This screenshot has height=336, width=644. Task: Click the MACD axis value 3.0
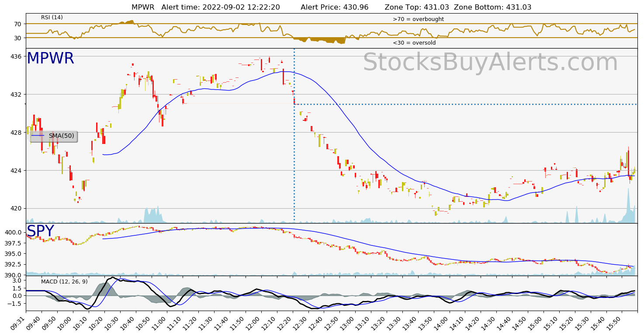pyautogui.click(x=17, y=280)
